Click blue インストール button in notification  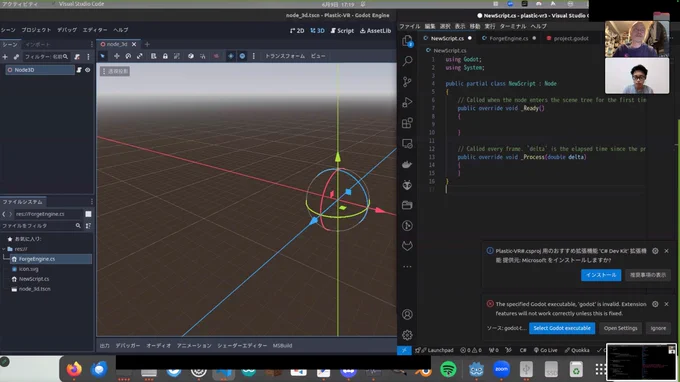(601, 275)
